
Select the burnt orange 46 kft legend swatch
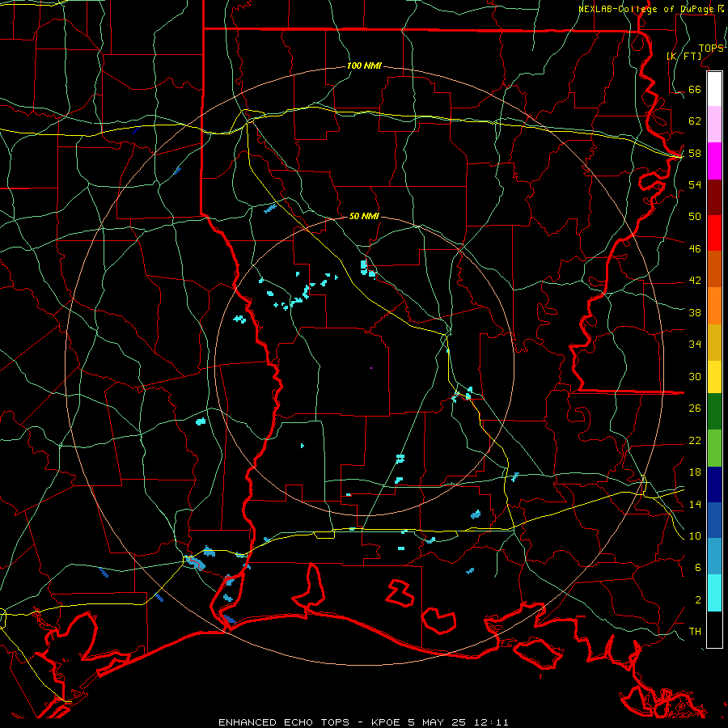click(x=714, y=269)
